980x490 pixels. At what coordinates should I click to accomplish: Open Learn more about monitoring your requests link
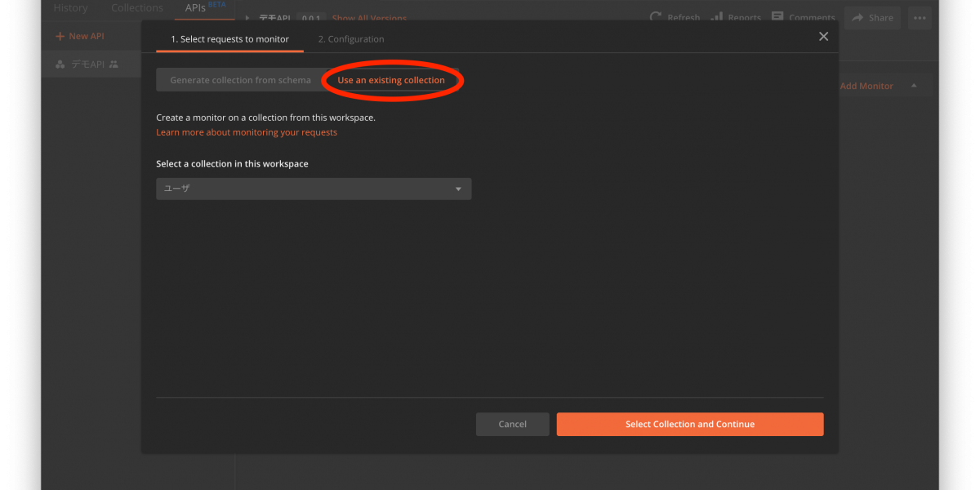pyautogui.click(x=247, y=132)
